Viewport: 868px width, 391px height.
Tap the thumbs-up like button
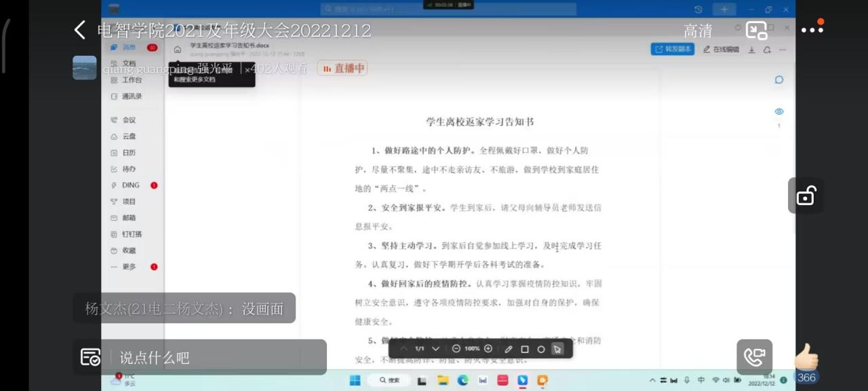coord(806,357)
